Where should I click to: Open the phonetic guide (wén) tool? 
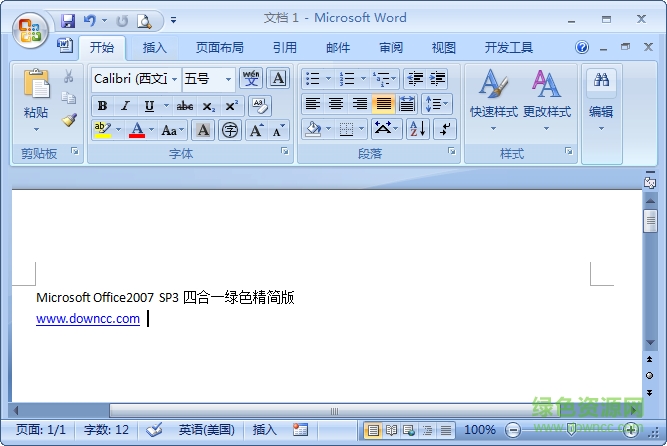251,78
